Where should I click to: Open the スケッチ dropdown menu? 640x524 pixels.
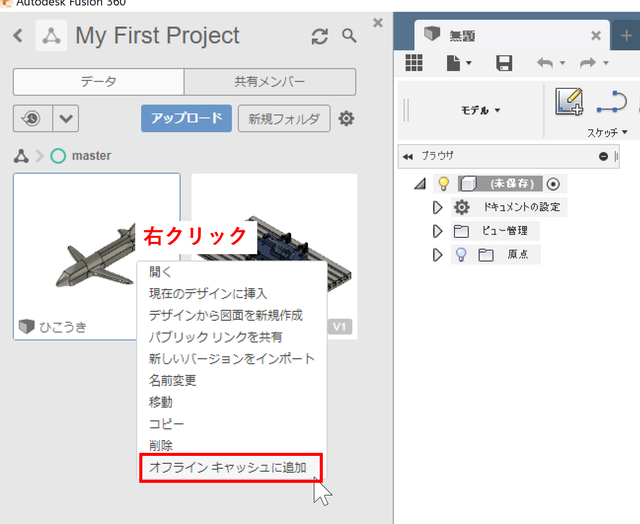607,132
